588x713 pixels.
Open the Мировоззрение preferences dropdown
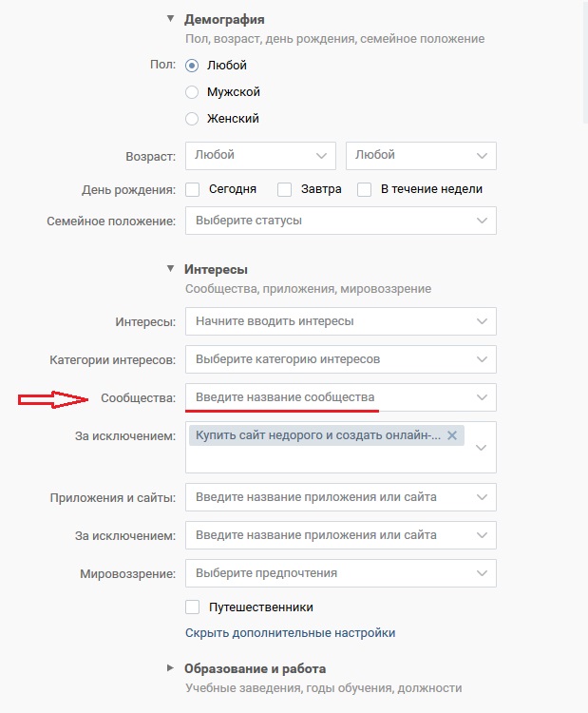tap(341, 573)
